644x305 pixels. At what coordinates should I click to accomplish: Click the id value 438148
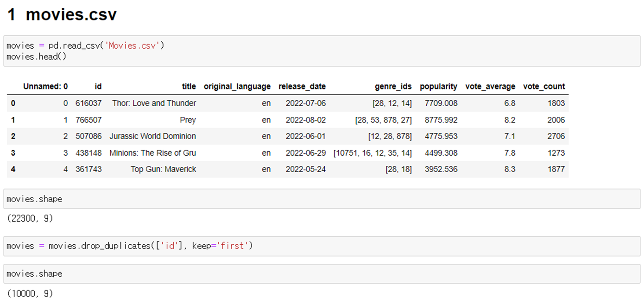click(88, 153)
